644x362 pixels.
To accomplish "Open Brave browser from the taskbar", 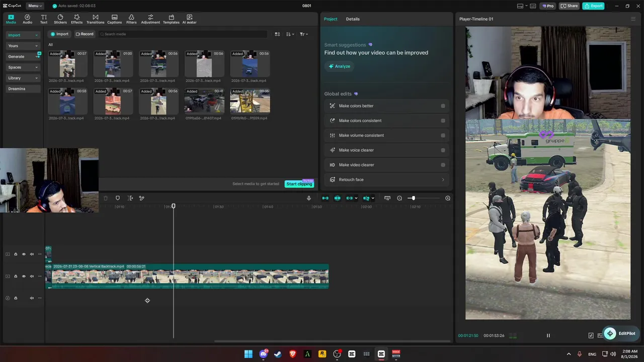I will [x=293, y=354].
